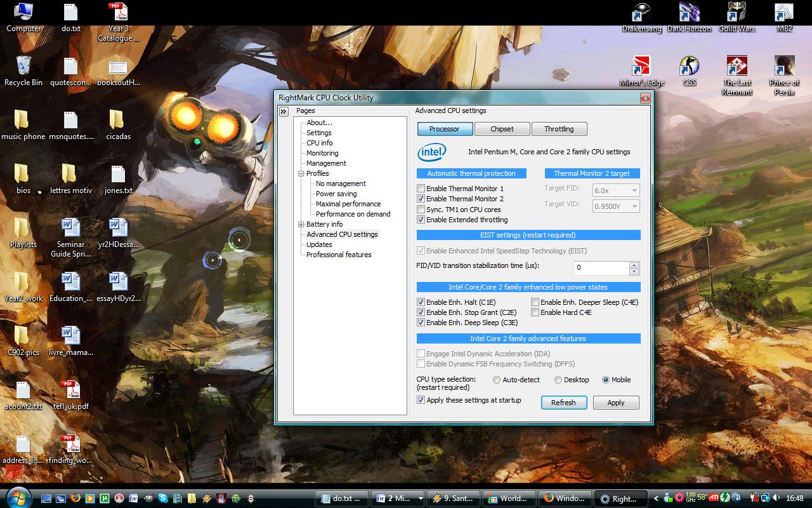Uncheck Enable Enh. Deep Sleep (C3E)
Image resolution: width=812 pixels, height=508 pixels.
click(x=421, y=323)
